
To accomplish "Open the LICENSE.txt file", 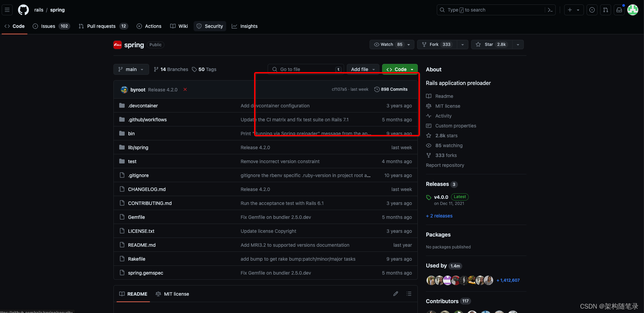I will pyautogui.click(x=141, y=231).
